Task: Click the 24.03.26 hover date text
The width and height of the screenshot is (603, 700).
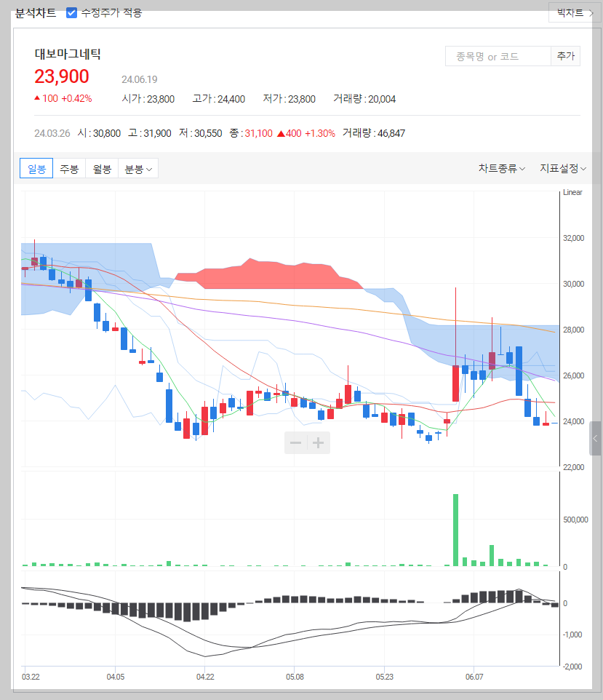Action: pyautogui.click(x=52, y=133)
